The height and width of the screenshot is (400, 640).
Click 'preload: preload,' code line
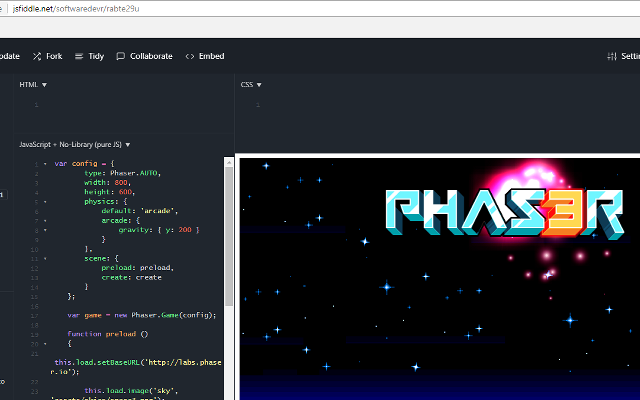[x=138, y=268]
